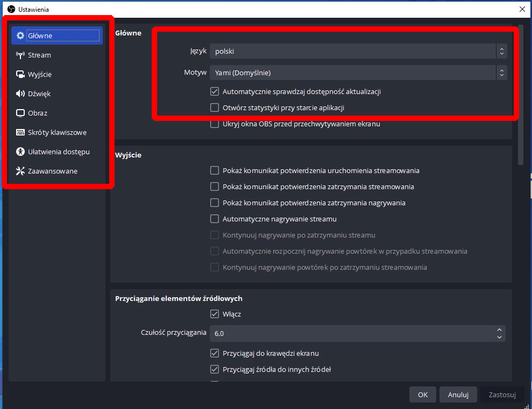Click the Stream antenna icon

[x=20, y=55]
